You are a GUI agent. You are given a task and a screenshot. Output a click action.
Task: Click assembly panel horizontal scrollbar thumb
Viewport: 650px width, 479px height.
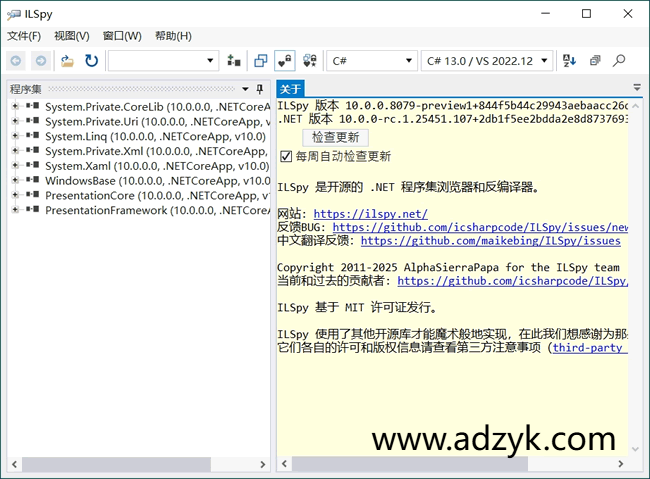tap(116, 464)
